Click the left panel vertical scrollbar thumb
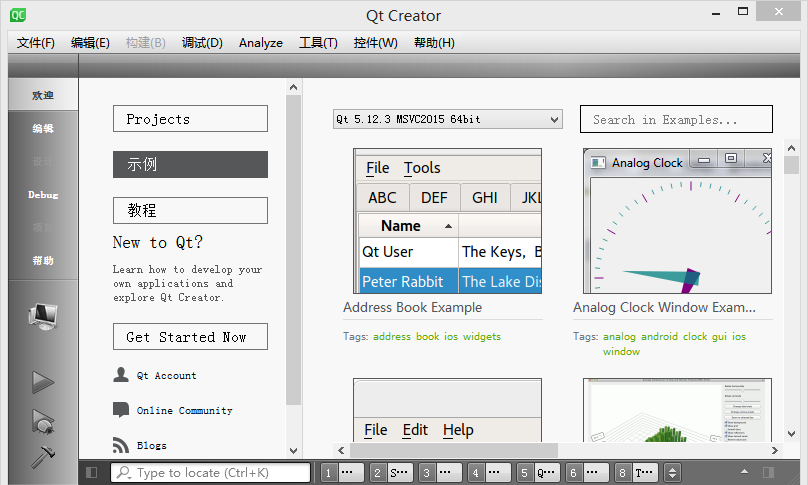Viewport: 808px width, 485px height. [293, 250]
